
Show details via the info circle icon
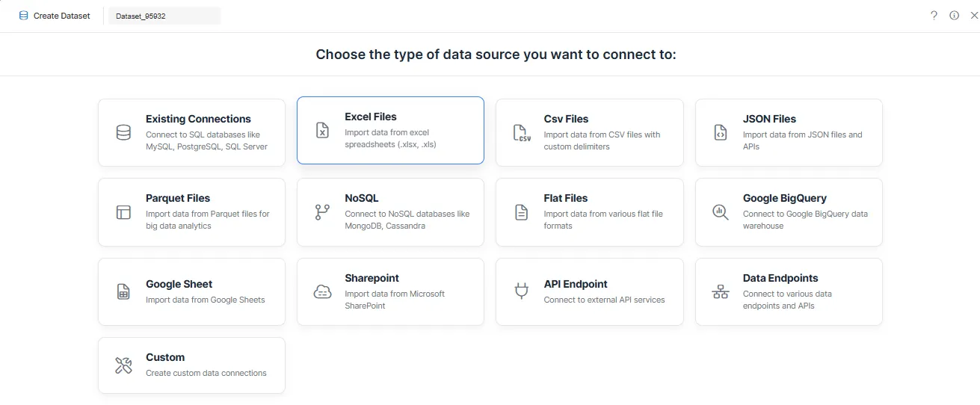pyautogui.click(x=955, y=16)
